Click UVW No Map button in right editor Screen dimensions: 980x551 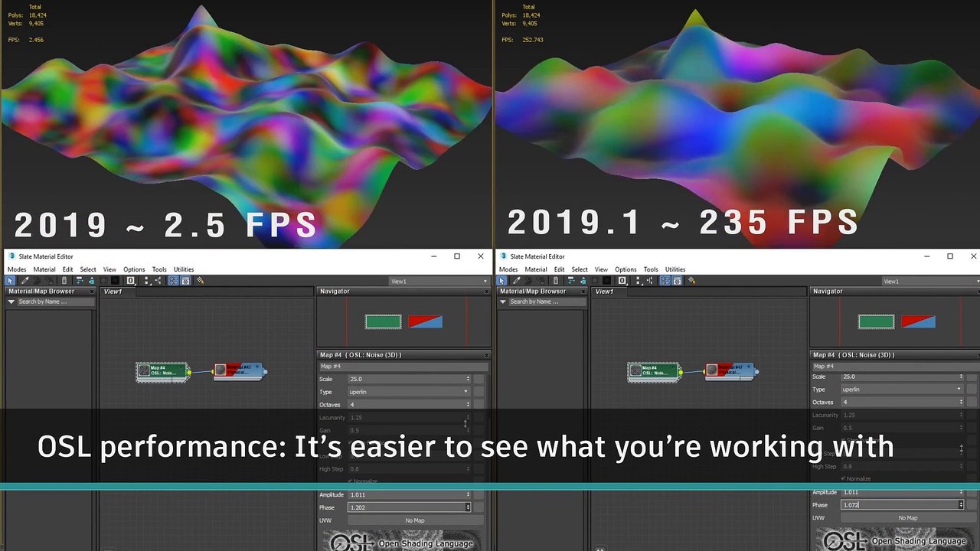(x=907, y=518)
